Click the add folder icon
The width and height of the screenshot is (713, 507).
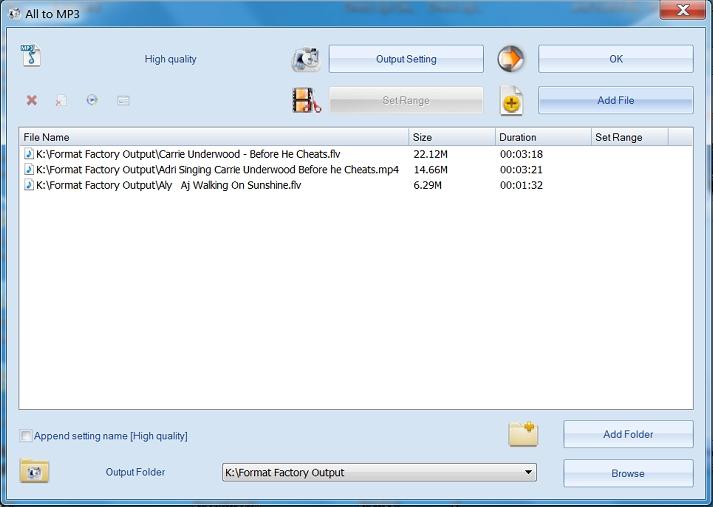(523, 434)
